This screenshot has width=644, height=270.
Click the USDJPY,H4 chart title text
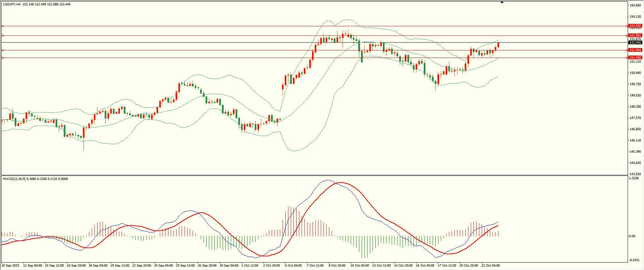(x=12, y=4)
